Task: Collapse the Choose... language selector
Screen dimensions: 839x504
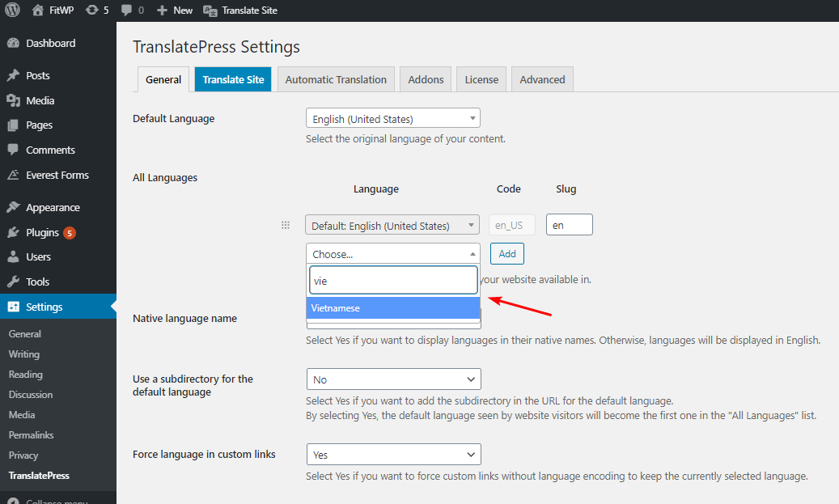Action: coord(392,254)
